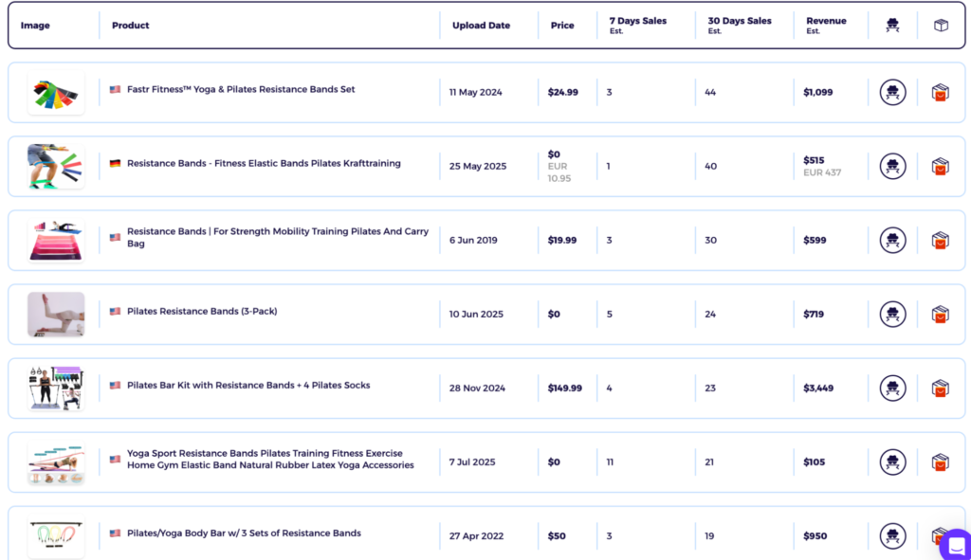The image size is (971, 560).
Task: Click box icon for 3-Pack bands row
Action: (x=940, y=315)
